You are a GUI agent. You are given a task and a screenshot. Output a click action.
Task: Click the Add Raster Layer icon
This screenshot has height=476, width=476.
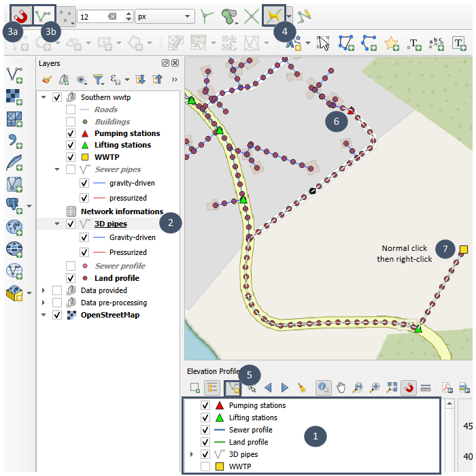pos(14,96)
